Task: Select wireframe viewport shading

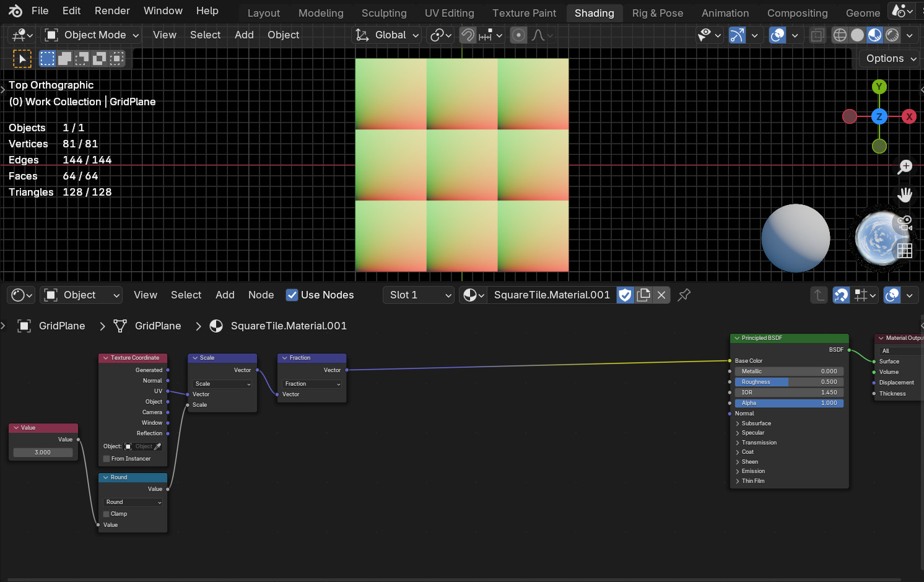Action: click(x=840, y=35)
